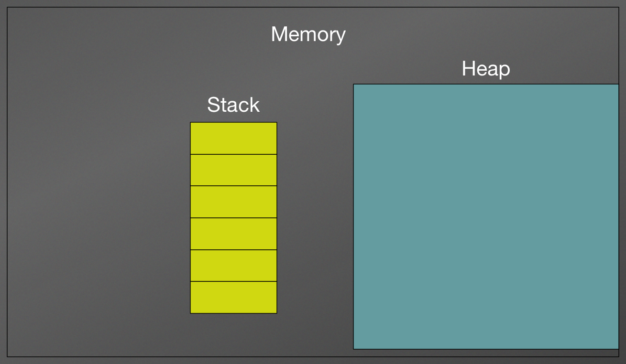Click the fifth stack cell from top
Screen dimensions: 626x364
(233, 266)
